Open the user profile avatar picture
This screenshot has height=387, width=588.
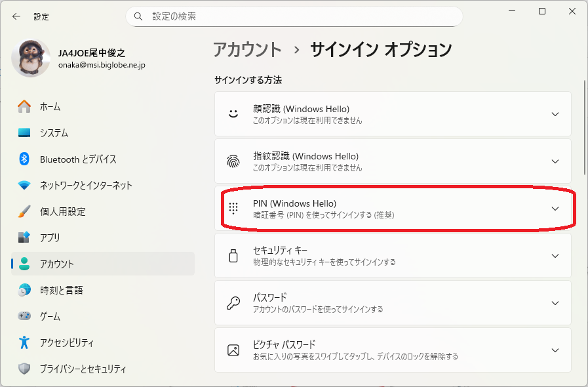[x=31, y=58]
